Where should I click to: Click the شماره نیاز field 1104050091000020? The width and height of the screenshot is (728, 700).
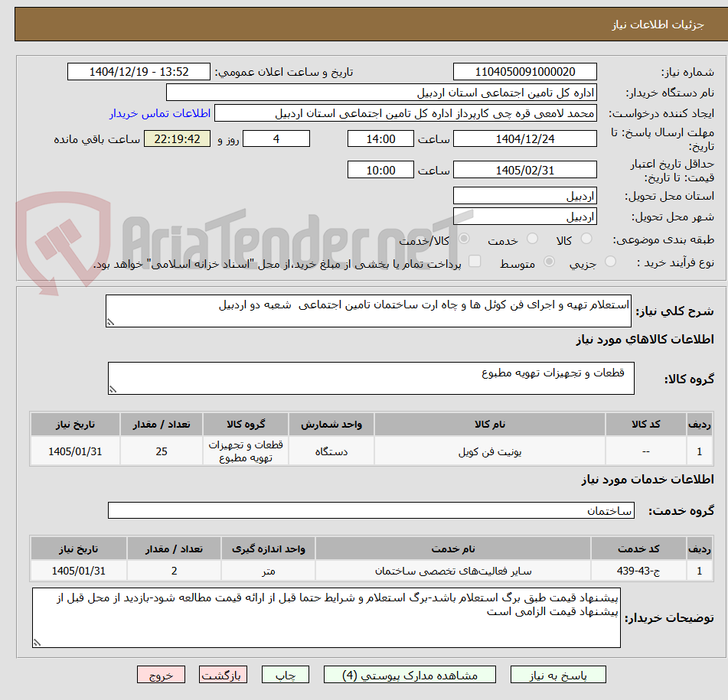point(524,72)
